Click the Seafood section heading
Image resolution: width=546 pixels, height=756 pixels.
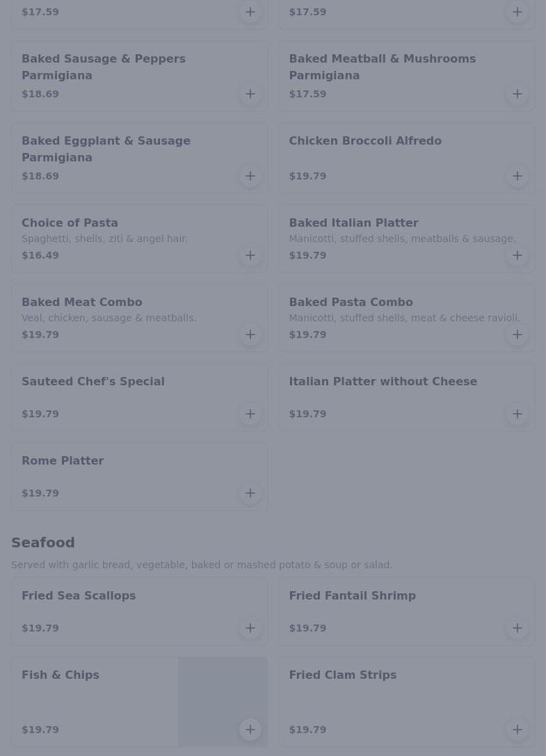coord(42,542)
